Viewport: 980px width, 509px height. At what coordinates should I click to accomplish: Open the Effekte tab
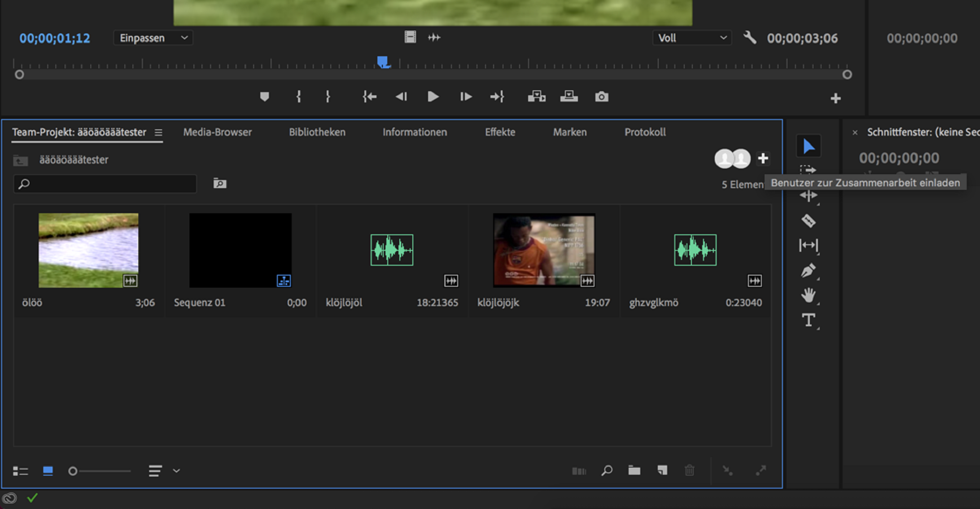[x=500, y=132]
